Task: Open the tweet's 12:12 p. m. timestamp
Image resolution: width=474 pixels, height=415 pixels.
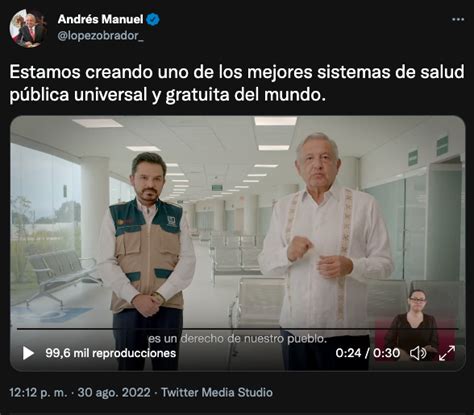Action: (x=38, y=392)
